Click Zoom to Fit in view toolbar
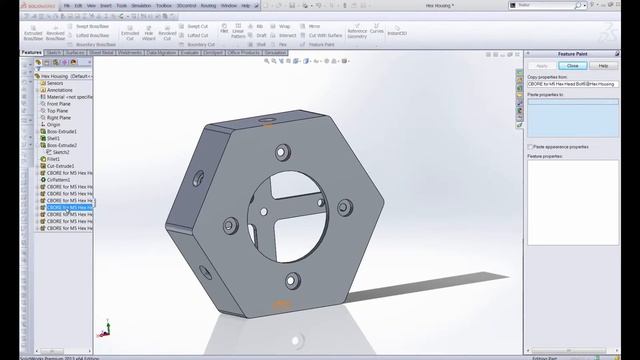This screenshot has height=360, width=640. [x=267, y=61]
